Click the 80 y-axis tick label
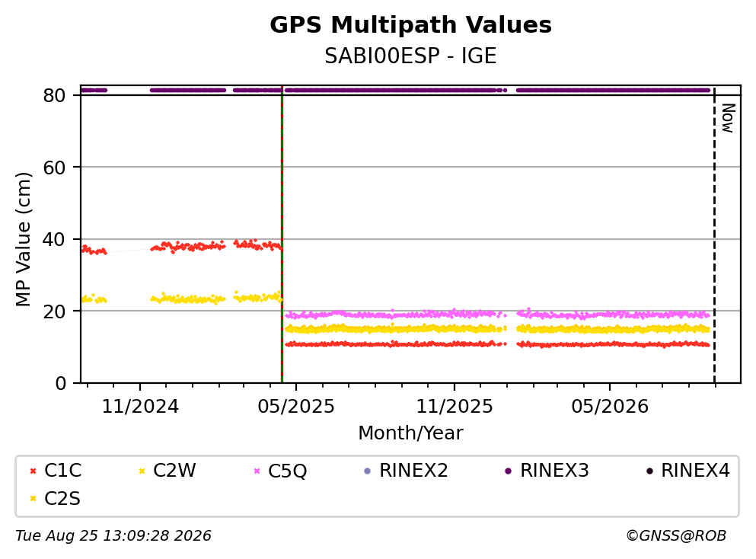The width and height of the screenshot is (756, 559). [54, 95]
